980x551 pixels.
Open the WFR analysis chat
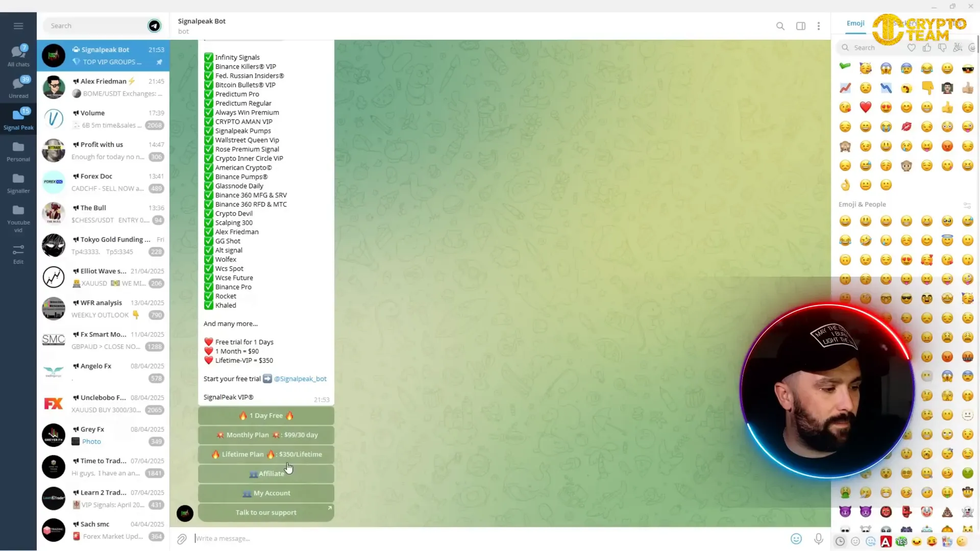click(103, 309)
